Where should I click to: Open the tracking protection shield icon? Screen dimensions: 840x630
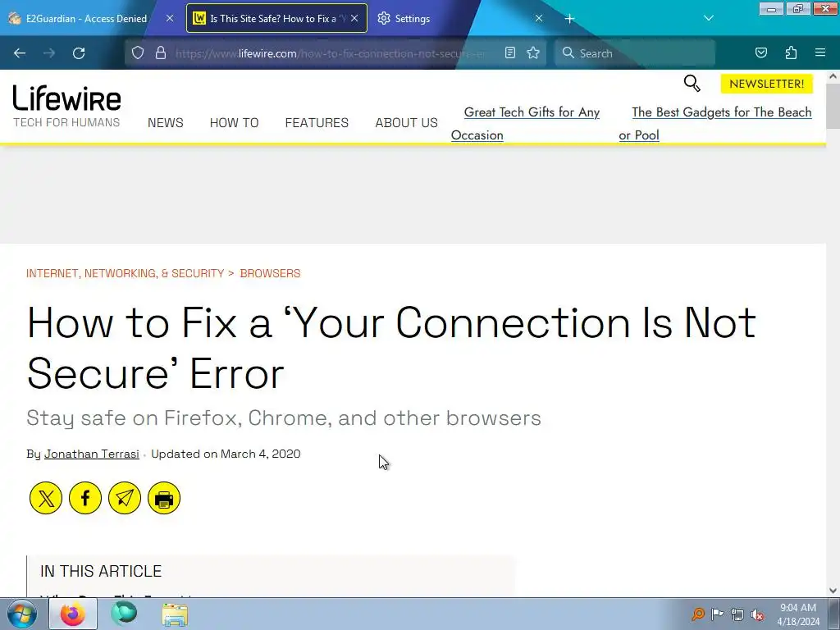coord(138,53)
